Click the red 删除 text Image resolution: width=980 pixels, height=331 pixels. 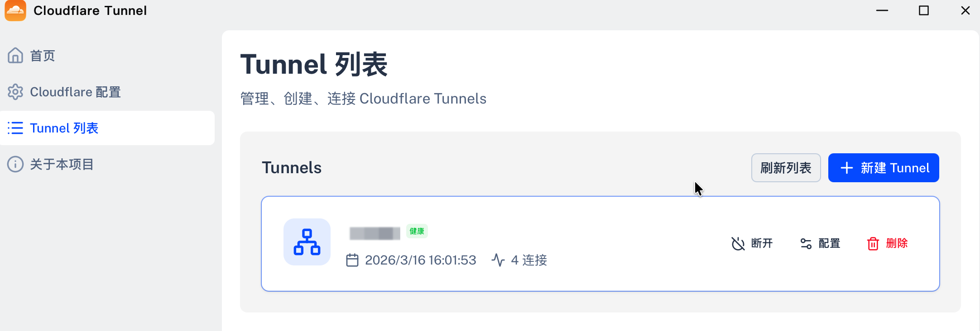pos(897,244)
